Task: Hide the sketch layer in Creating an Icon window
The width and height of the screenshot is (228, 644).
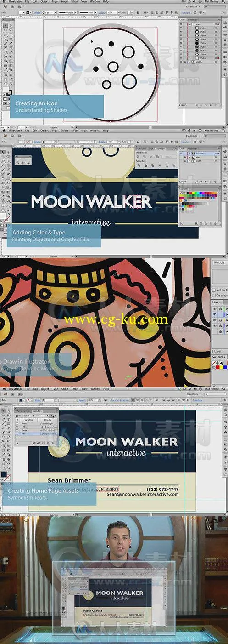Action: pos(181,62)
